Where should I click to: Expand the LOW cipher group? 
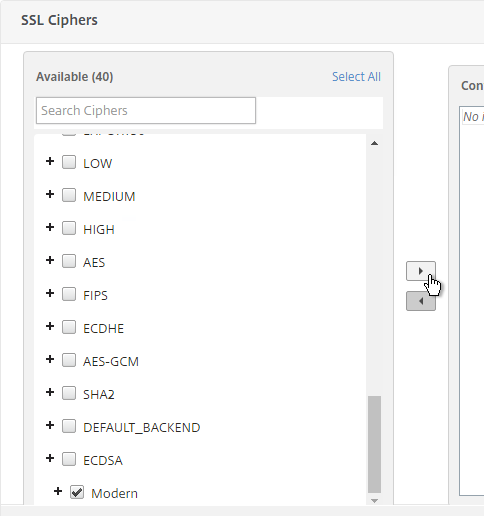tap(50, 161)
